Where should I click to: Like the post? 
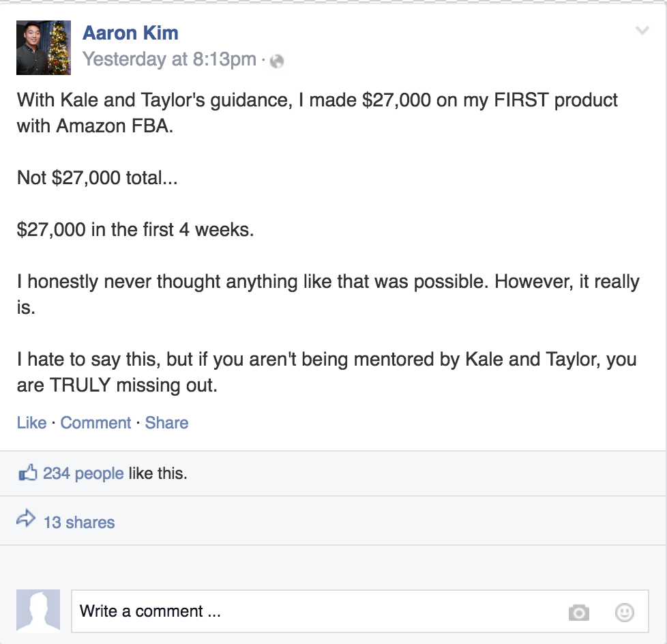pyautogui.click(x=32, y=423)
